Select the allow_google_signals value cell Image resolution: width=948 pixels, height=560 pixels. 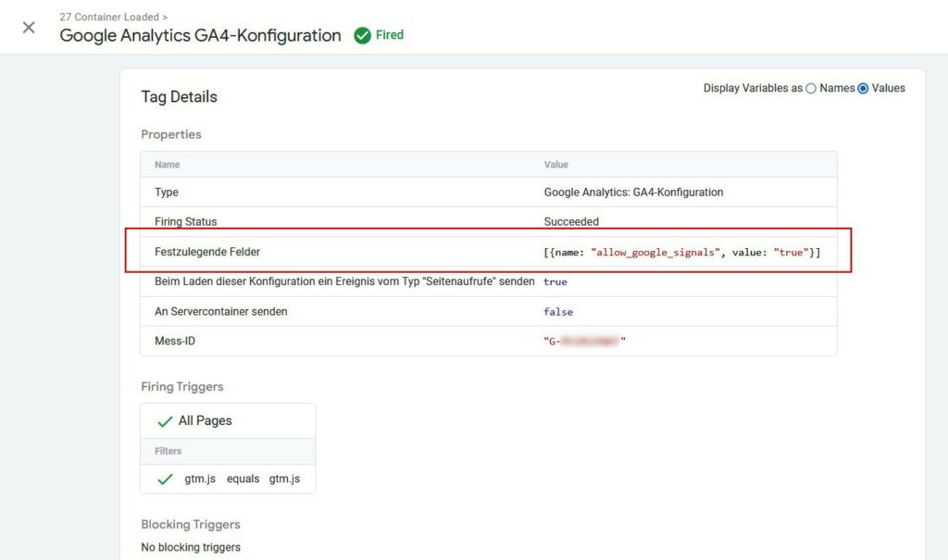coord(682,252)
